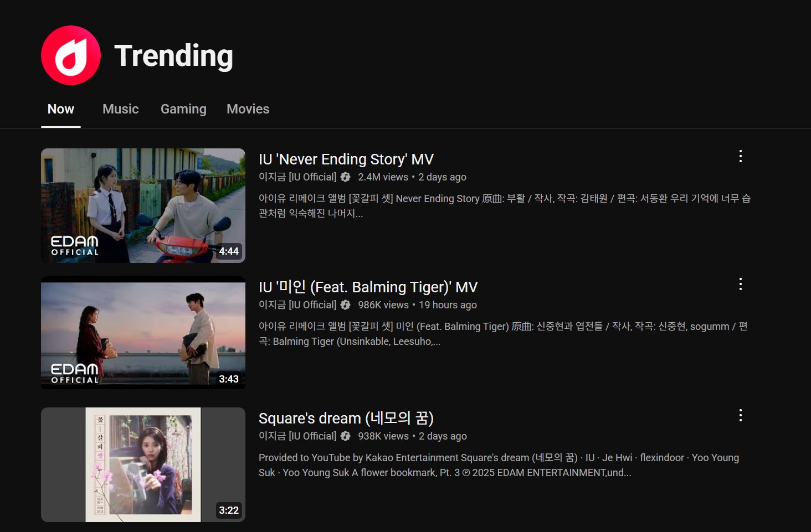Click the Never Ending Story description text
The image size is (811, 532).
coord(505,206)
